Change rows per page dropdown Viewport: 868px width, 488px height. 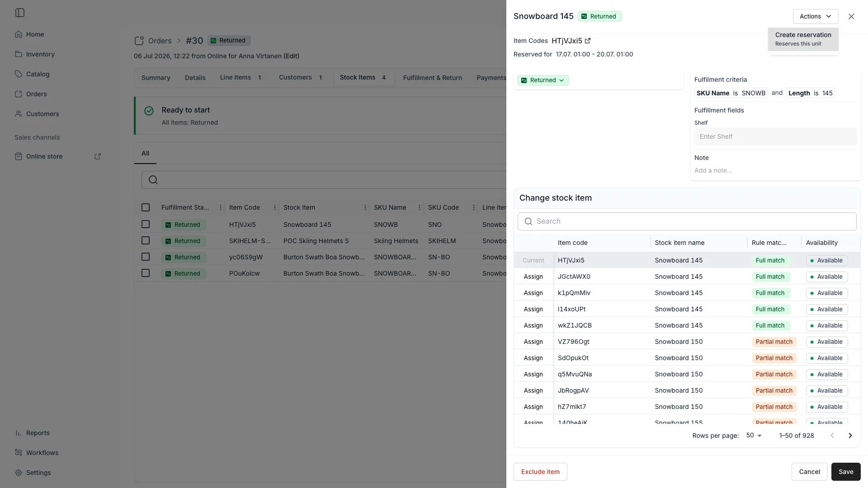click(x=754, y=436)
